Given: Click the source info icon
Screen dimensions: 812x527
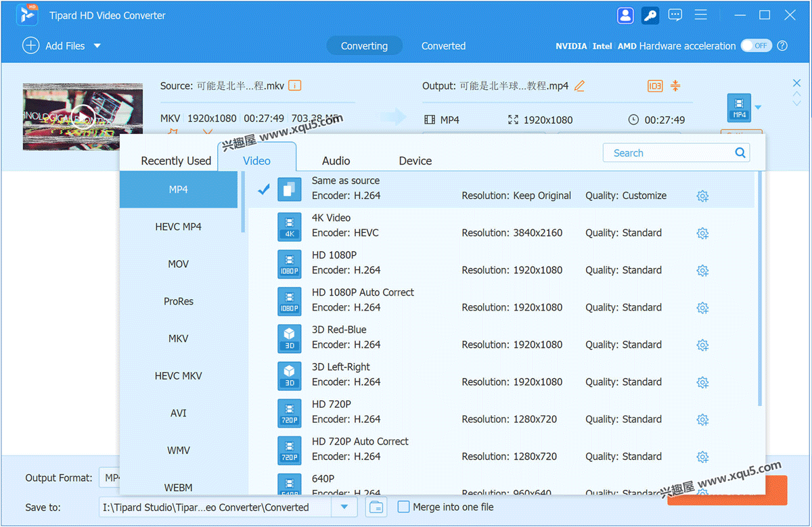Looking at the screenshot, I should tap(294, 85).
